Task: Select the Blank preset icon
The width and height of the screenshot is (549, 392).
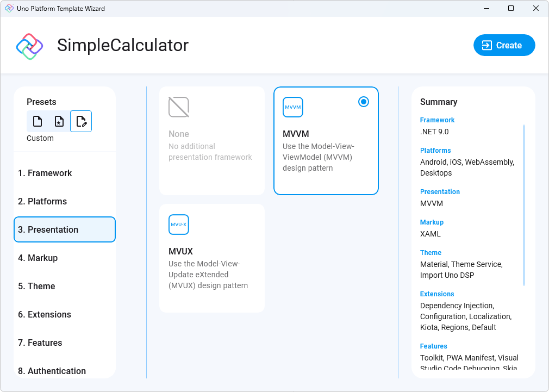Action: click(x=36, y=121)
